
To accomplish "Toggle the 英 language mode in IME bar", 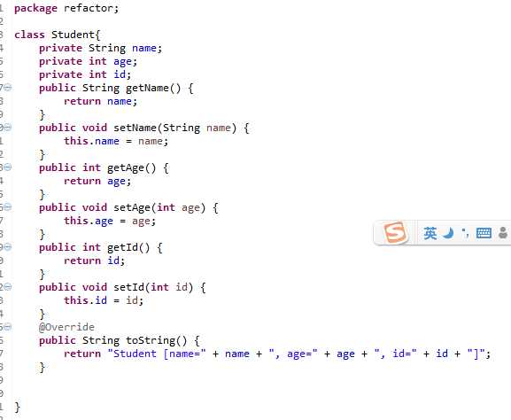I will (430, 233).
